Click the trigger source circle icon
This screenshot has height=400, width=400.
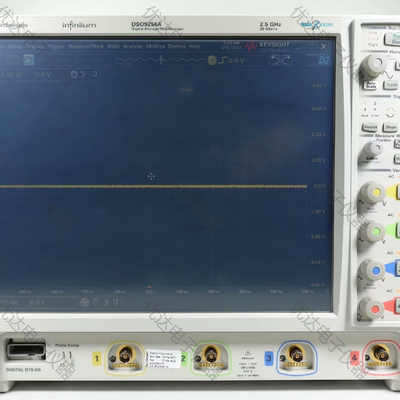[212, 60]
